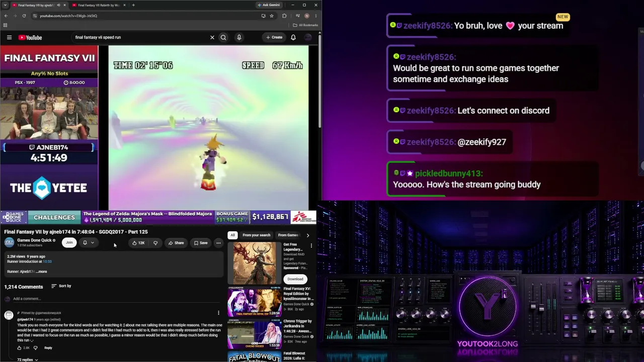Open a new Chrome tab
The height and width of the screenshot is (362, 644).
coord(133,5)
